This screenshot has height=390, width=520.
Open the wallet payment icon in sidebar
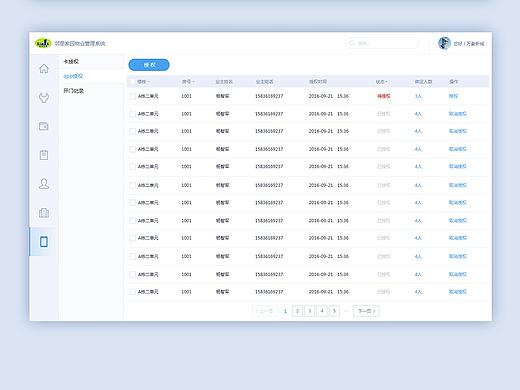[x=44, y=126]
